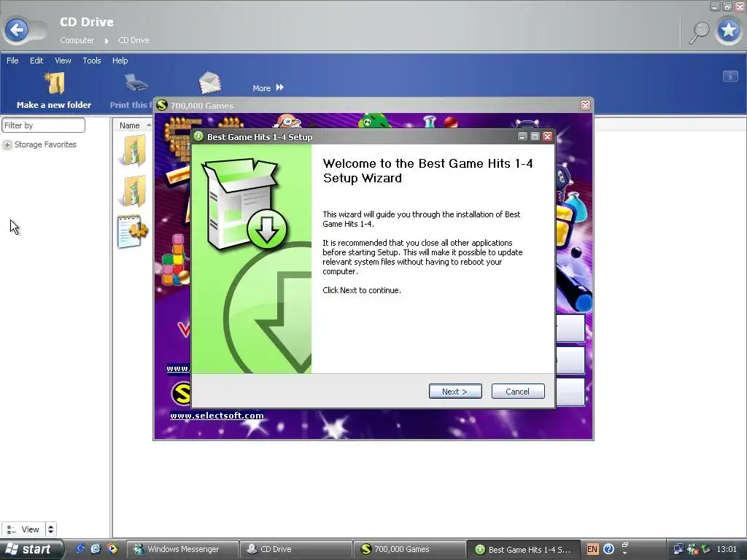
Task: Click the Messenger tray icon with red x
Action: click(692, 549)
